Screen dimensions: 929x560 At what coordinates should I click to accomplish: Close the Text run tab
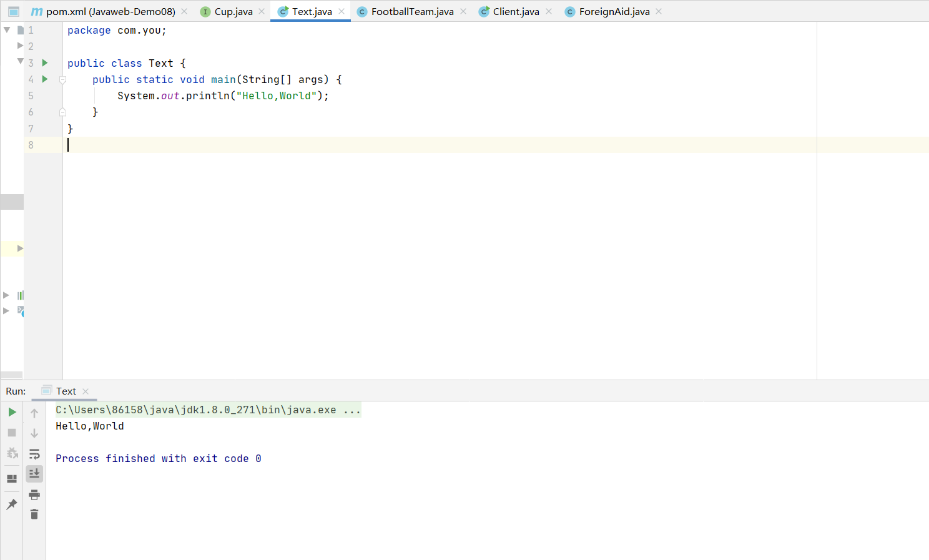[x=86, y=391]
